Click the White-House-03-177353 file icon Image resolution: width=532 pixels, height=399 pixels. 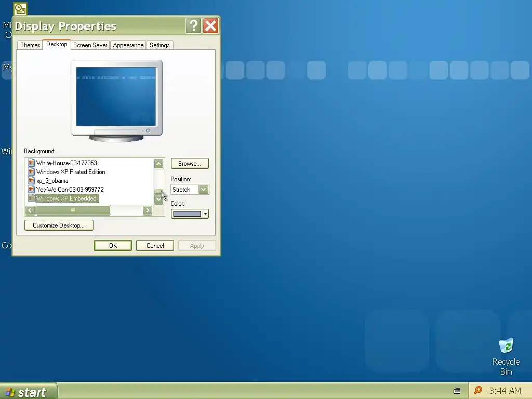point(31,163)
